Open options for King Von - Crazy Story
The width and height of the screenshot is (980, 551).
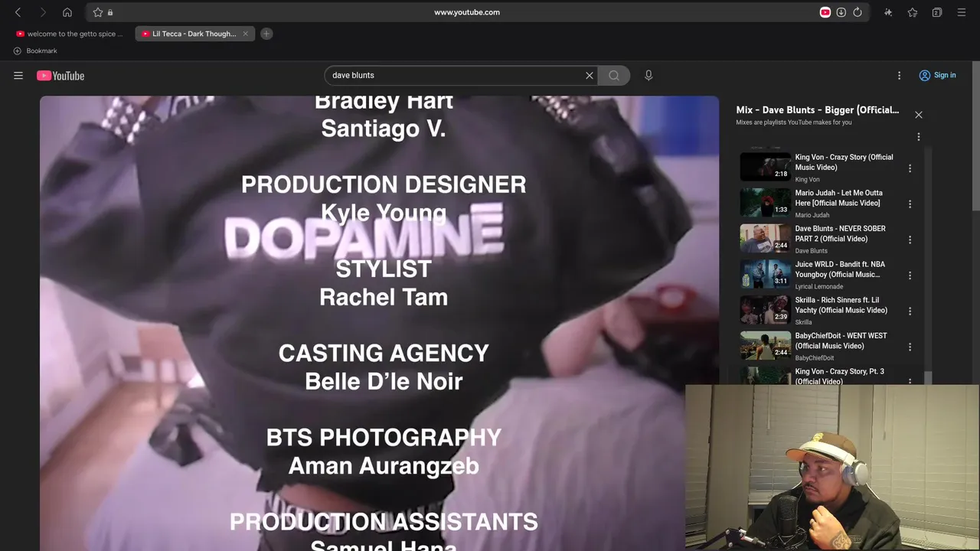(x=910, y=168)
